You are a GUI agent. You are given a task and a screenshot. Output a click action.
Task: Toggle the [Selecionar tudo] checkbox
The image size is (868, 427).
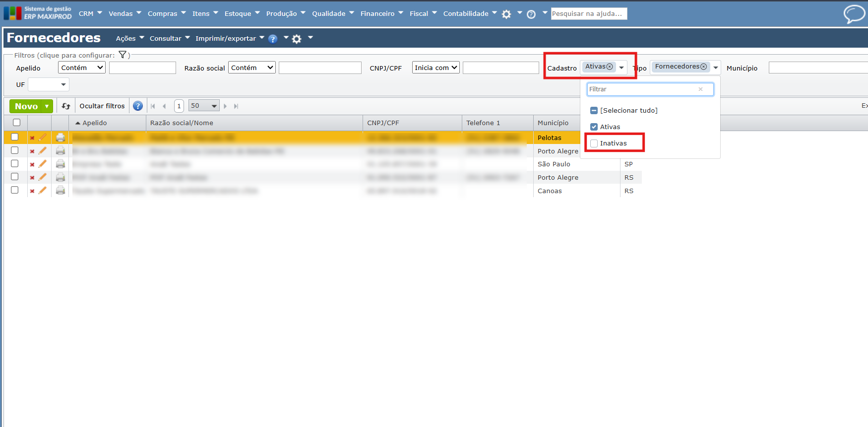(594, 111)
